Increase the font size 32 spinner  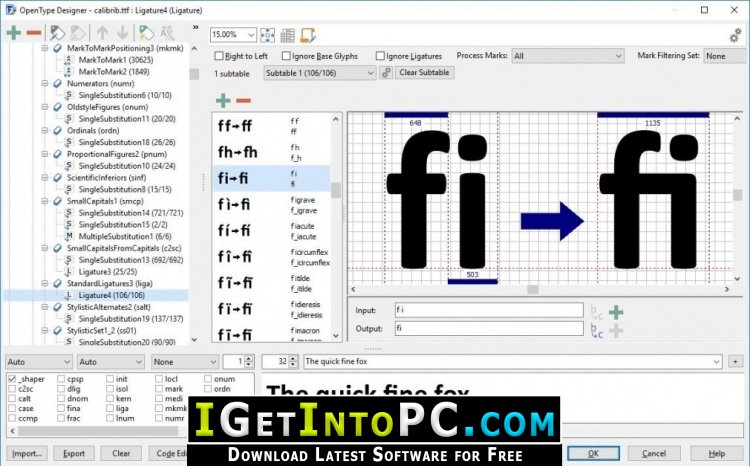pos(293,358)
